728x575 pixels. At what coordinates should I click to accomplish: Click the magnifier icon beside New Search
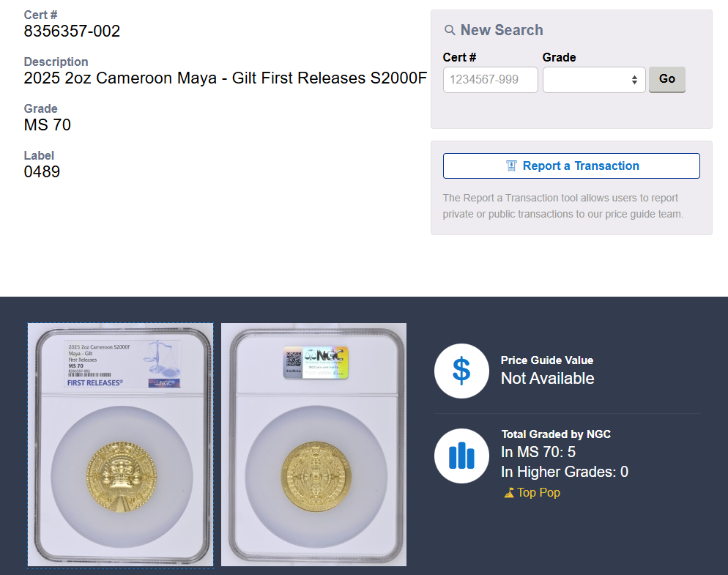click(450, 31)
